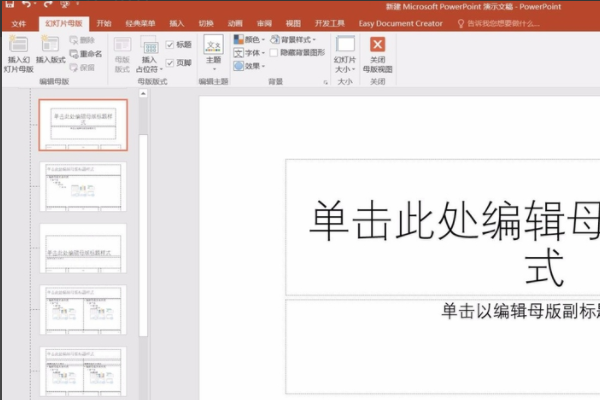The image size is (600, 400).
Task: Expand the Insert Placeholder dropdown arrow
Action: point(161,70)
